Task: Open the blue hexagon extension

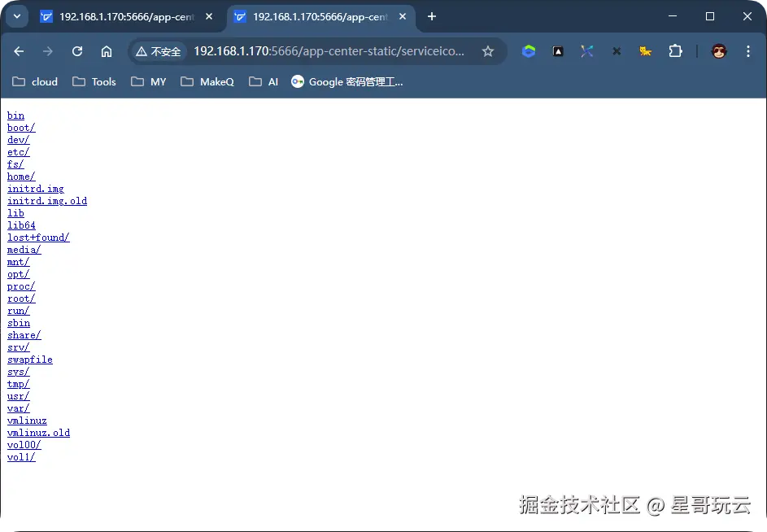Action: (x=529, y=51)
